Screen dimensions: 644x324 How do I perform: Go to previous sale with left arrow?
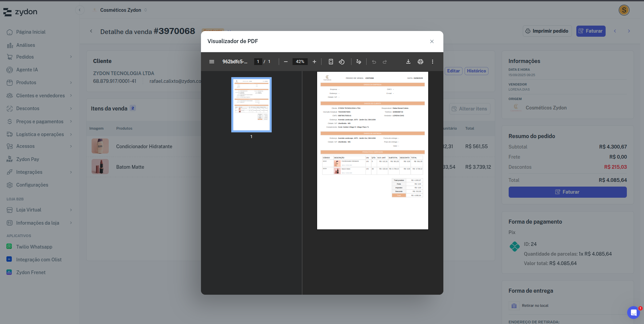pyautogui.click(x=615, y=31)
